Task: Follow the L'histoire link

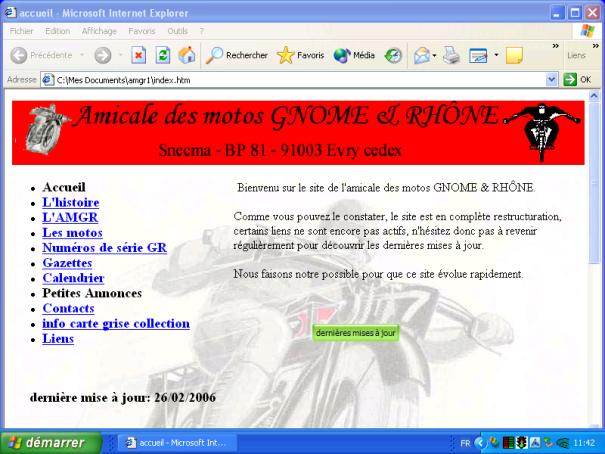Action: point(71,202)
